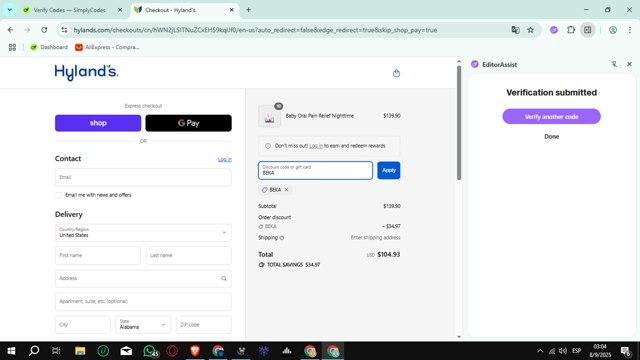This screenshot has height=360, width=640.
Task: Go back to the previous page
Action: pyautogui.click(x=11, y=30)
